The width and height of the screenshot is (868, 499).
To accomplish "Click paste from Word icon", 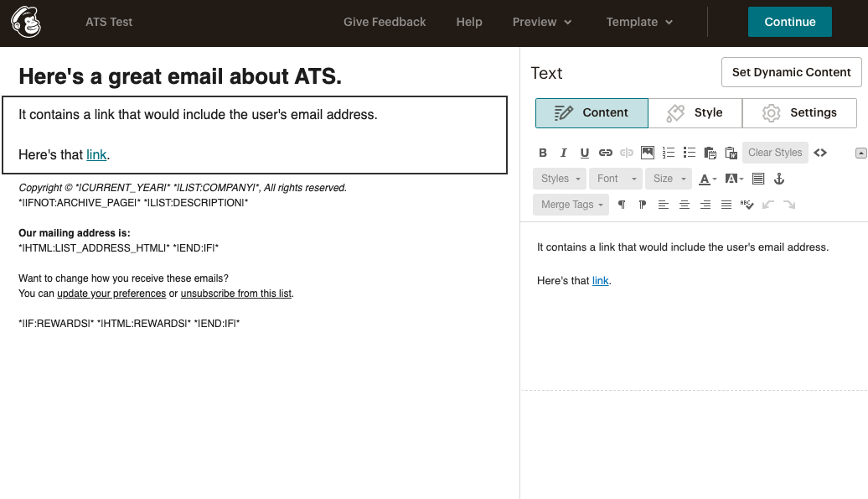I will (x=731, y=153).
